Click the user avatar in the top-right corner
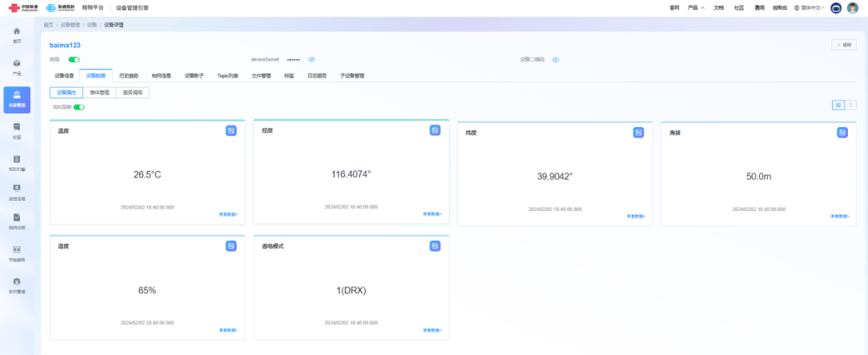Viewport: 868px width, 355px height. (x=853, y=8)
